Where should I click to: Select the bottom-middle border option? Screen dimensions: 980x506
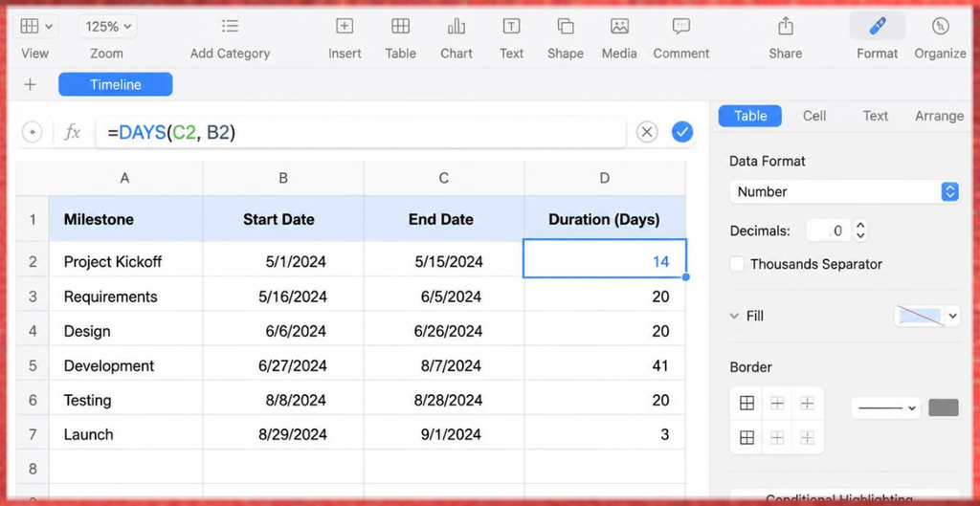[x=777, y=437]
